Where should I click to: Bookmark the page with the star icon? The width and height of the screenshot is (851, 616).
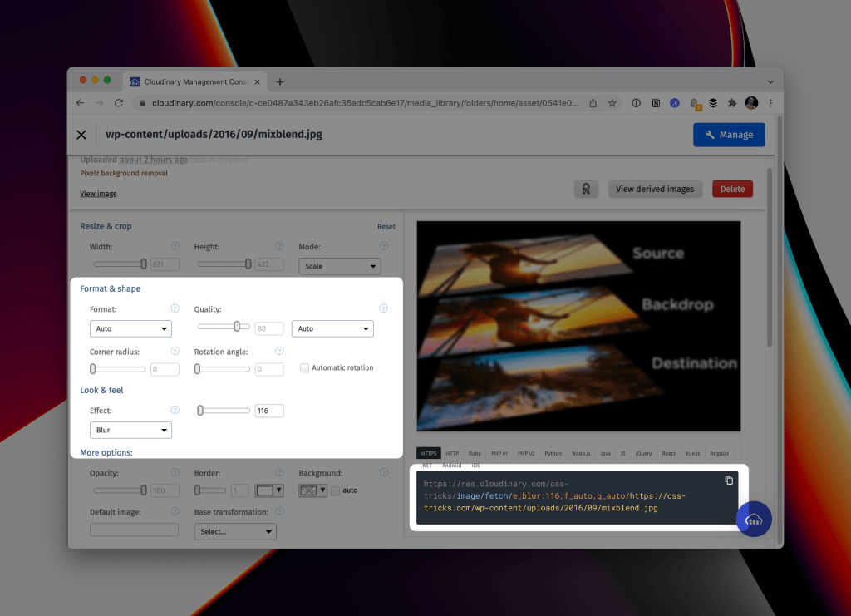(612, 103)
